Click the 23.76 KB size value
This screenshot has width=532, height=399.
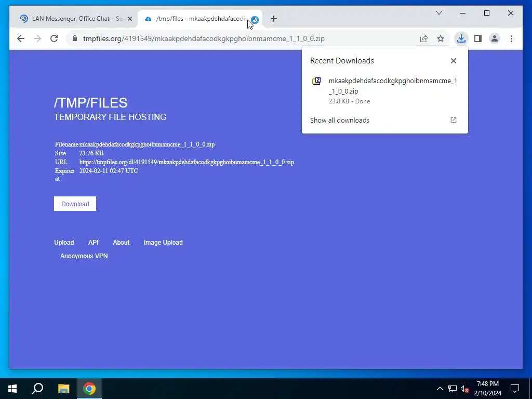pyautogui.click(x=91, y=153)
